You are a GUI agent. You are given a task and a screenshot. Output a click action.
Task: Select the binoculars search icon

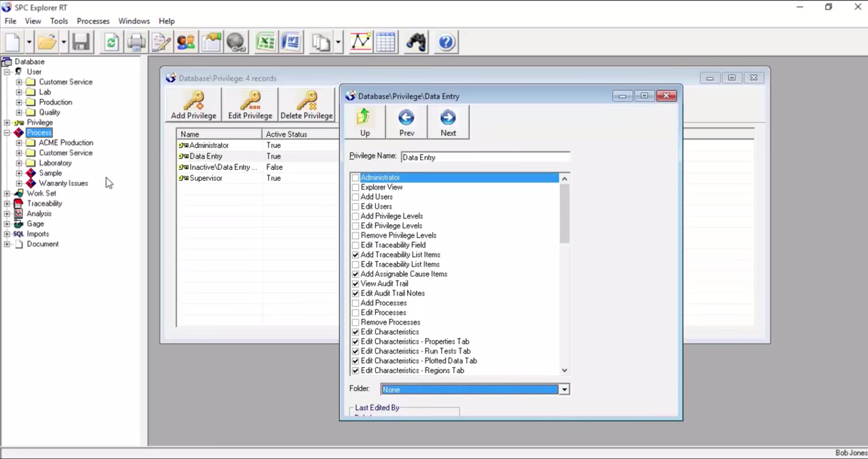pos(416,42)
